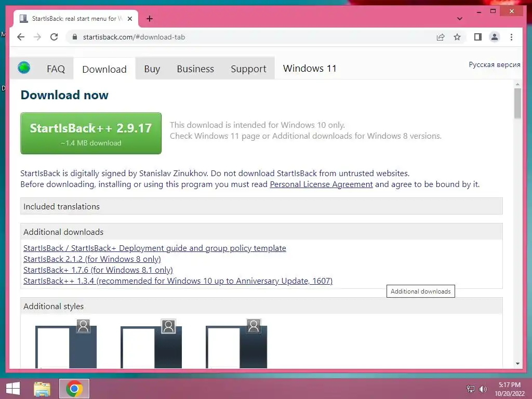Open Windows Start button
Screen dimensions: 532x399
(13, 389)
